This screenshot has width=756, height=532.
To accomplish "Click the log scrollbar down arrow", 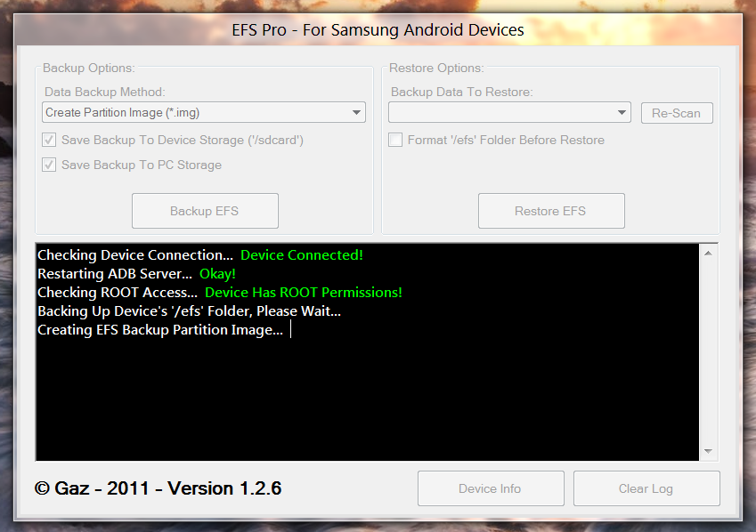I will 709,451.
